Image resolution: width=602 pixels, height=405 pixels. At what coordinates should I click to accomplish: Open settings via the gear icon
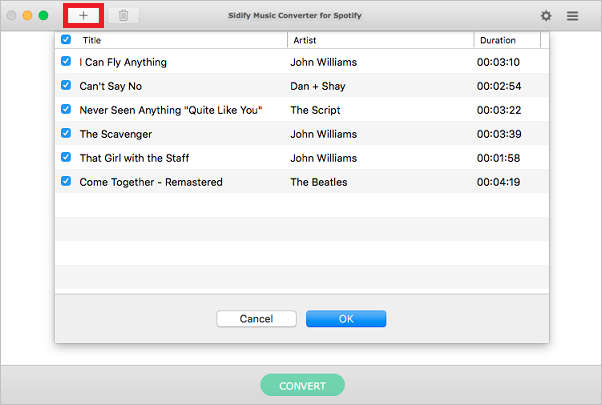point(546,16)
